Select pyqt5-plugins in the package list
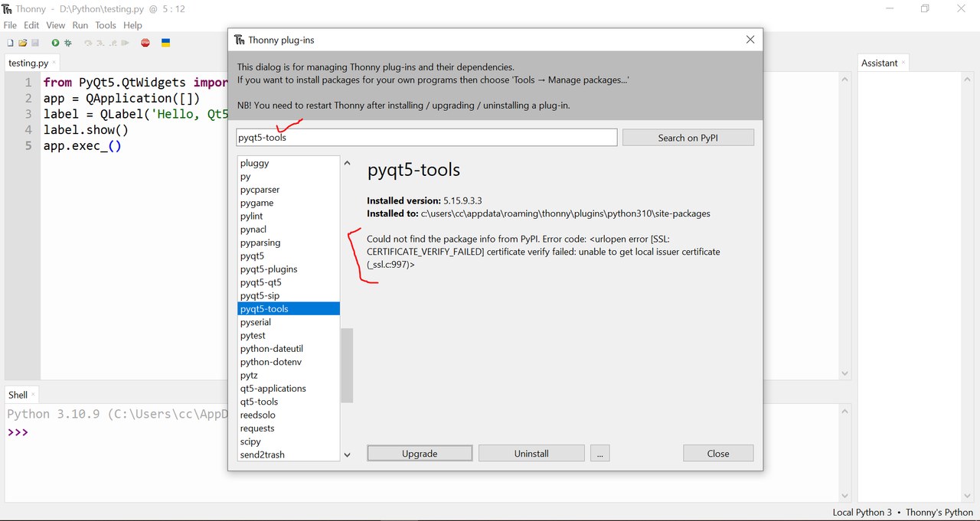This screenshot has width=980, height=521. [289, 269]
